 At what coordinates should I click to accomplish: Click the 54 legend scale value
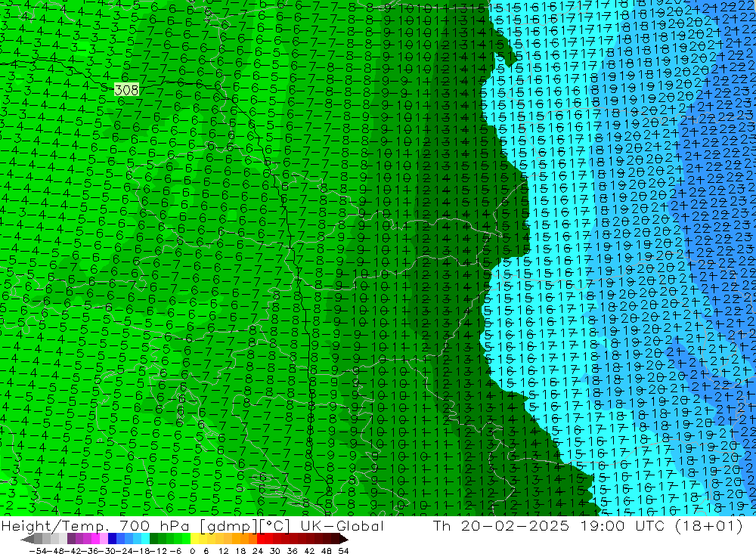coord(343,551)
